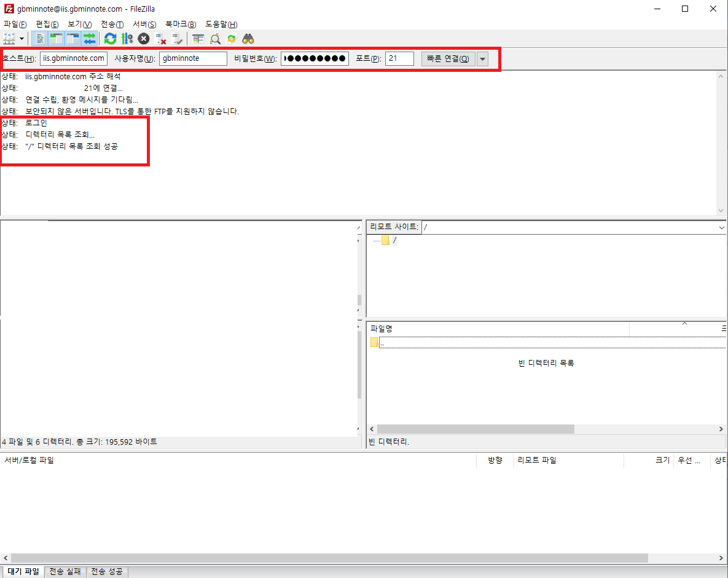This screenshot has height=578, width=728.
Task: Toggle remote directory tree icon
Action: (73, 39)
